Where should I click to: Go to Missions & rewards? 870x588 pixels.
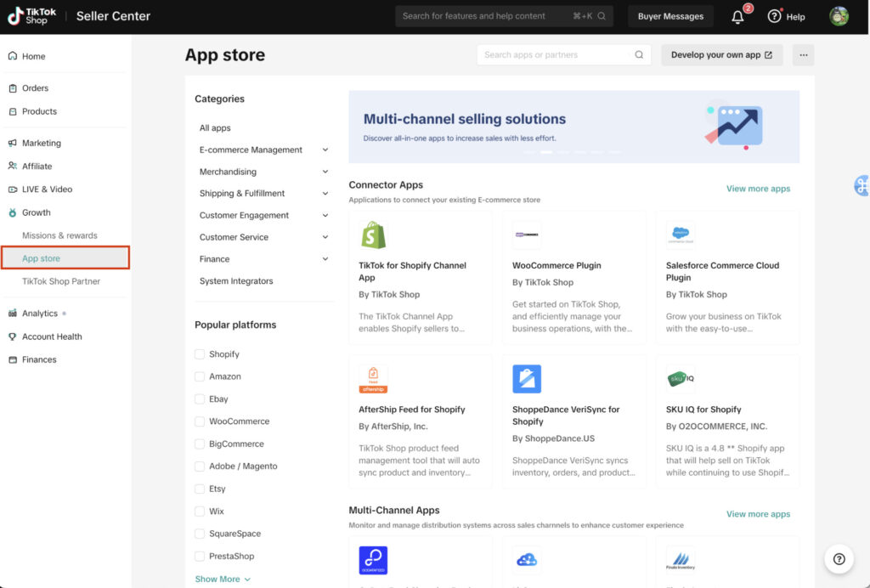[59, 235]
